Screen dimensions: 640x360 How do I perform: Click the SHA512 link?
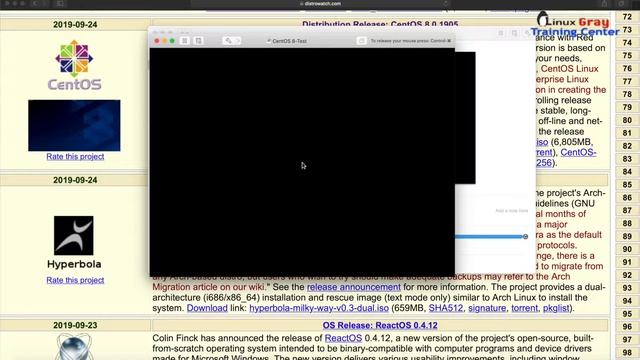(x=446, y=308)
